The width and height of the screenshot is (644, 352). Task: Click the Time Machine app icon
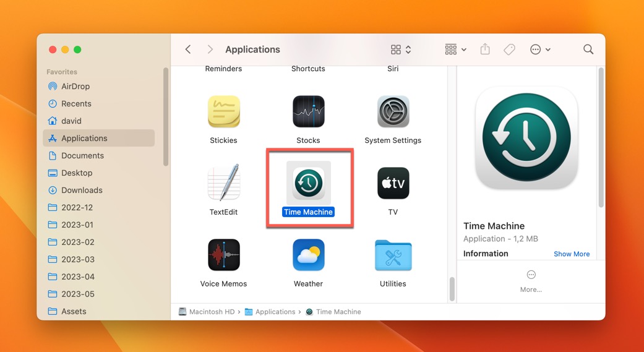coord(309,183)
